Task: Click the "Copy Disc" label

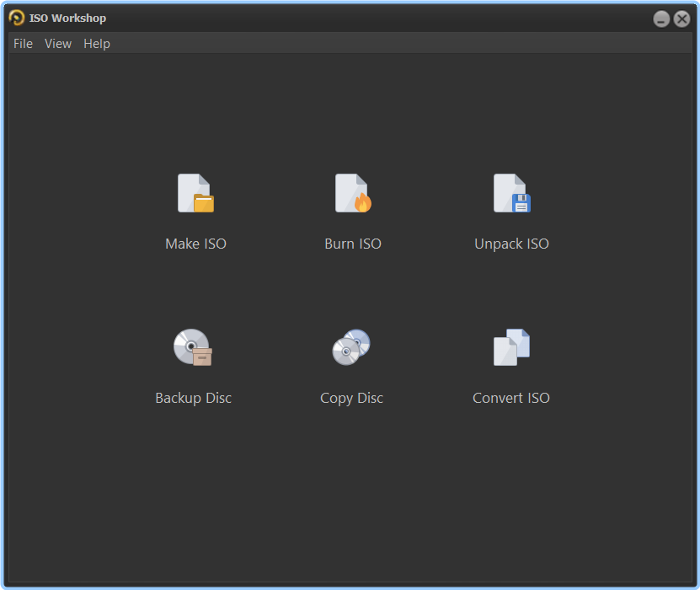Action: tap(352, 398)
